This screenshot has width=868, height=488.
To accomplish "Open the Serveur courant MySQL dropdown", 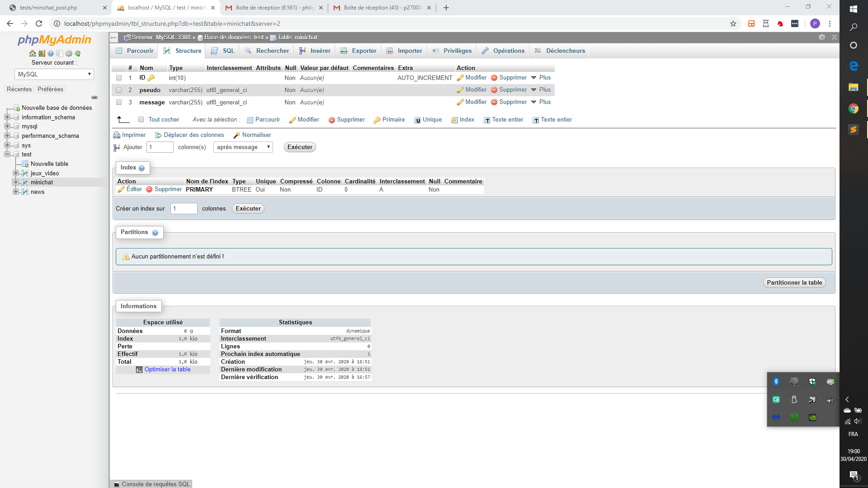I will tap(54, 74).
